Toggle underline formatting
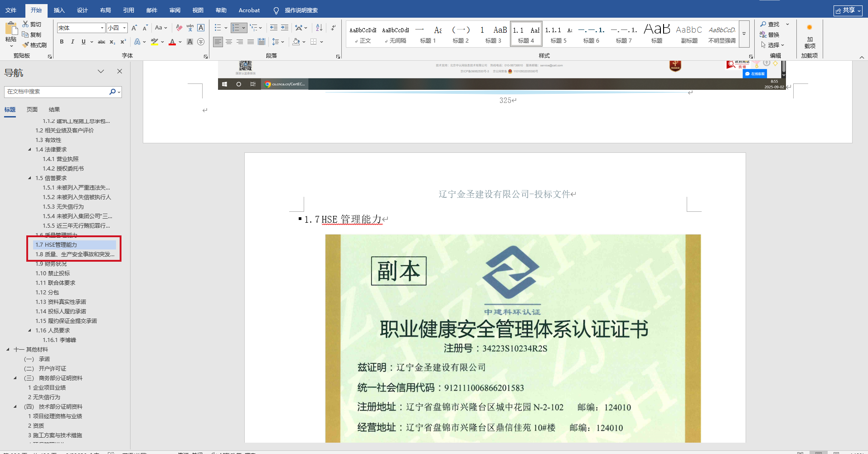The width and height of the screenshot is (868, 454). [x=83, y=42]
